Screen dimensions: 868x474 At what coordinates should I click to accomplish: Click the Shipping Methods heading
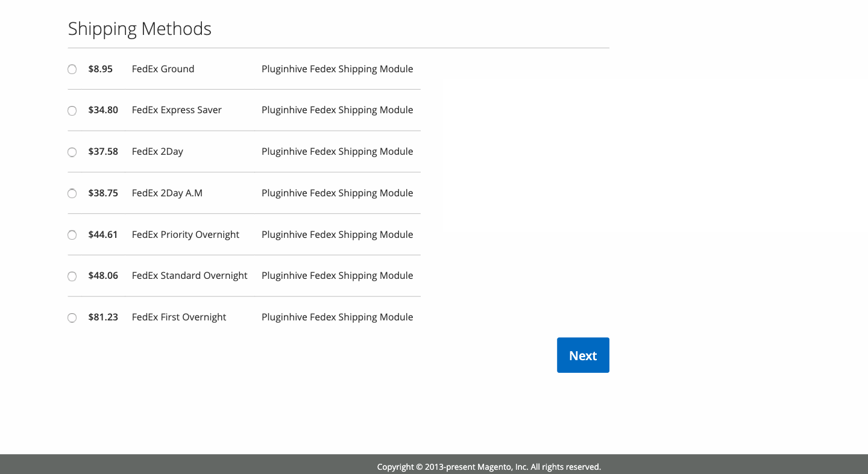pyautogui.click(x=139, y=28)
